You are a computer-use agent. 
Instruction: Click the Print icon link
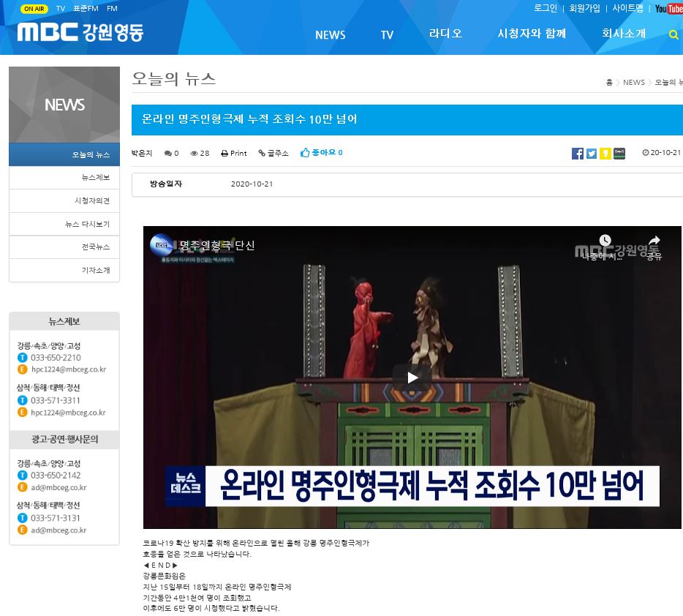(233, 154)
